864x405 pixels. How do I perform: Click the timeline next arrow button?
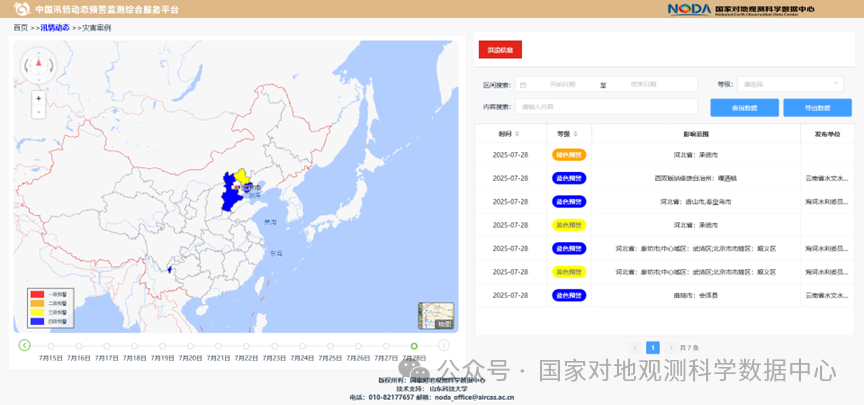tap(443, 345)
